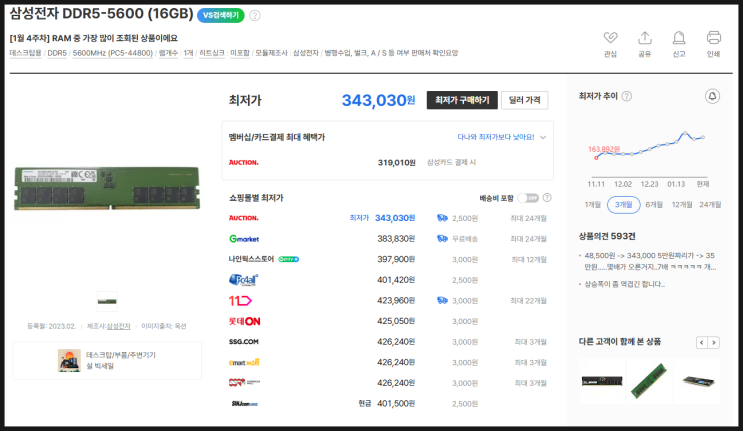Image resolution: width=743 pixels, height=431 pixels.
Task: Open 상품의견 593건 heading
Action: 607,236
